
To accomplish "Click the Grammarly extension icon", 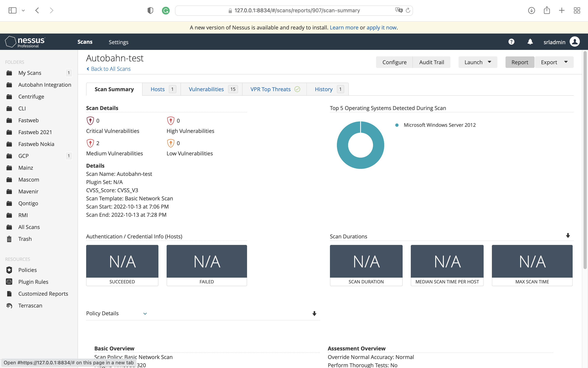I will coord(166,10).
